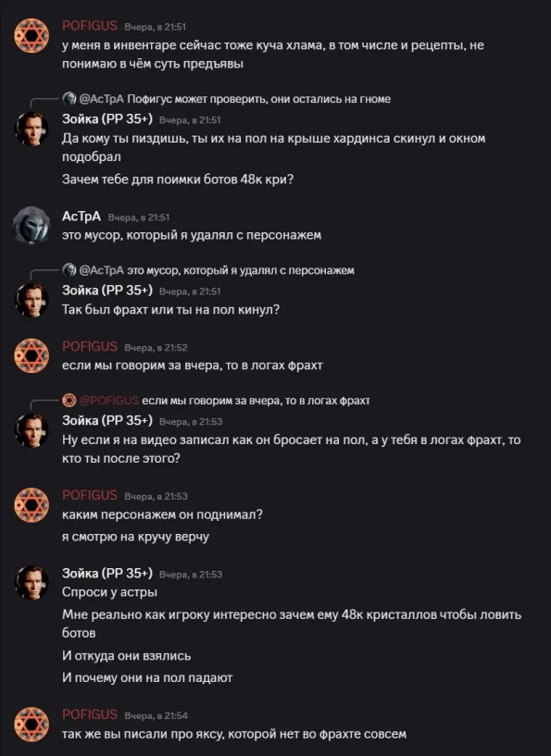The image size is (551, 756).
Task: Click @POFIGUS mention in the quoted reply
Action: pyautogui.click(x=108, y=400)
